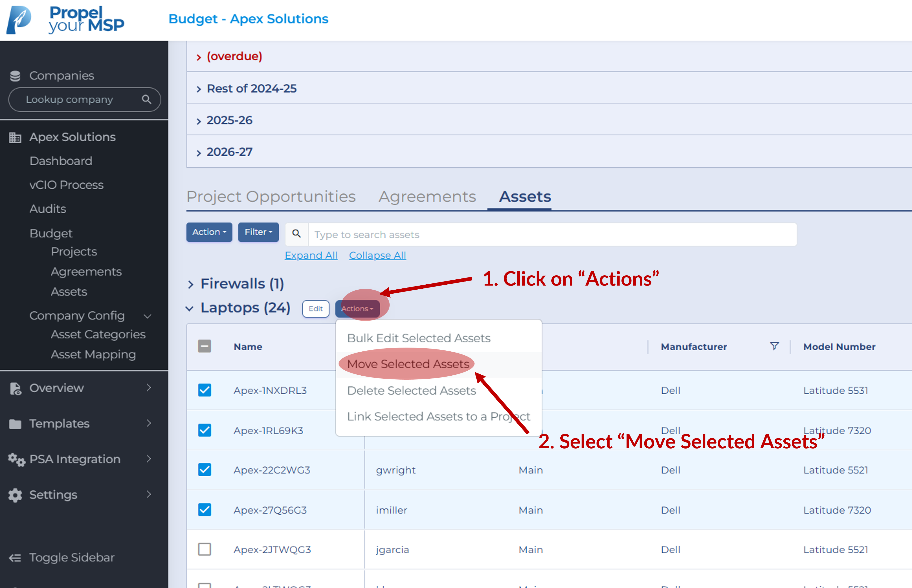
Task: Open the Manufacturer column filter icon
Action: [x=774, y=346]
